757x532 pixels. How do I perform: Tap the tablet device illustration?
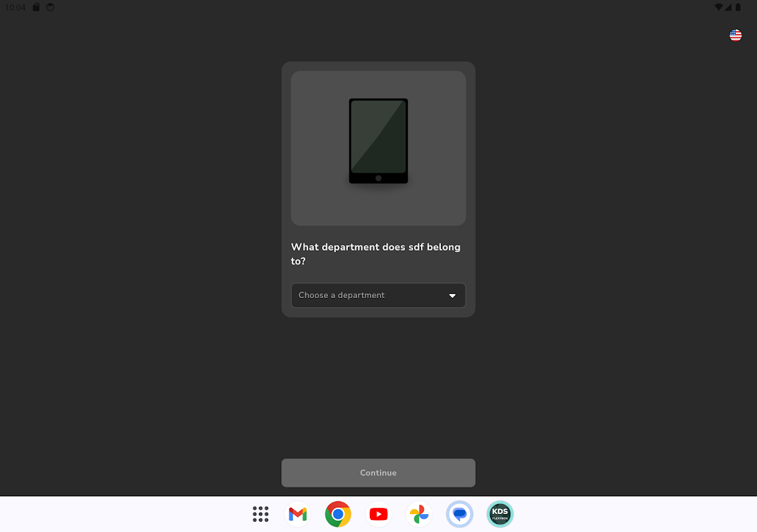click(378, 141)
